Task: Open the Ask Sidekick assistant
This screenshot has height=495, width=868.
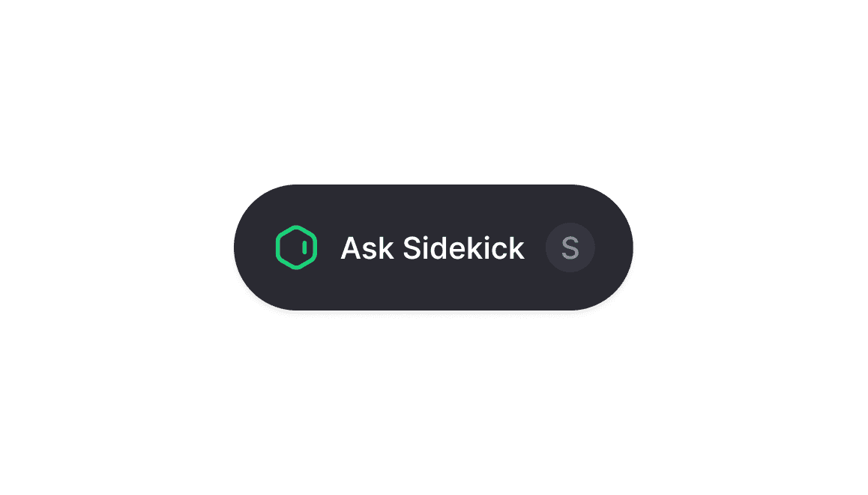Action: coord(433,247)
